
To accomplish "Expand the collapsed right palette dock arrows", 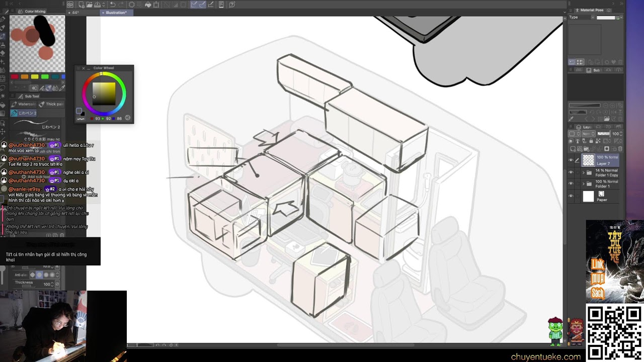I will pos(621,4).
